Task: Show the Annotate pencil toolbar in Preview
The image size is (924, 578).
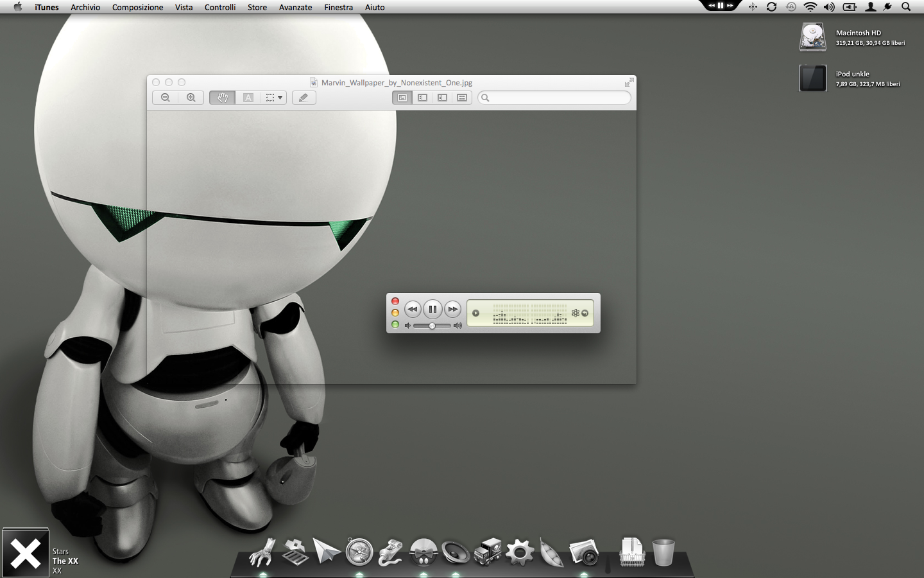Action: (x=304, y=98)
